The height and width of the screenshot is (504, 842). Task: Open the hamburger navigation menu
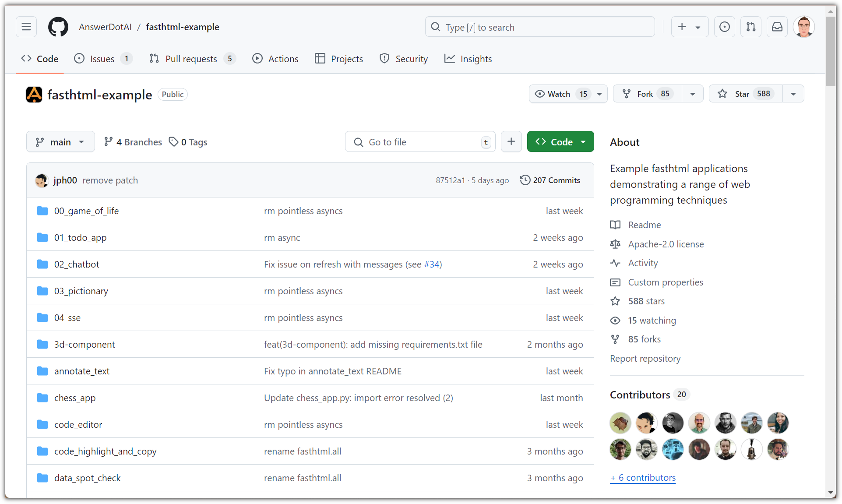click(26, 27)
